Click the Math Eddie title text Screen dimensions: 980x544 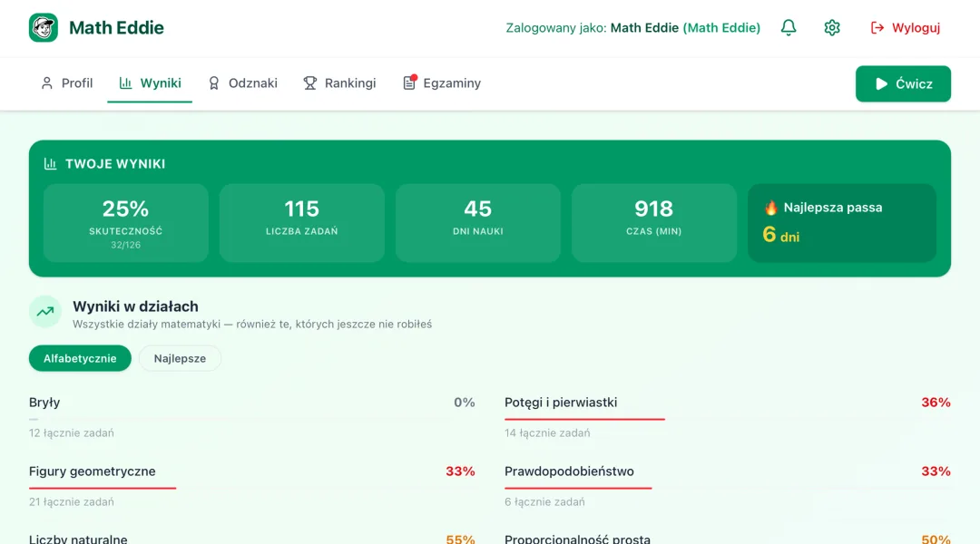pyautogui.click(x=116, y=27)
